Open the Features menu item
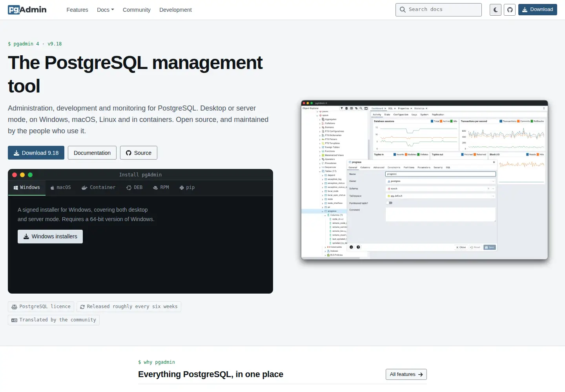The image size is (565, 392). pos(77,10)
